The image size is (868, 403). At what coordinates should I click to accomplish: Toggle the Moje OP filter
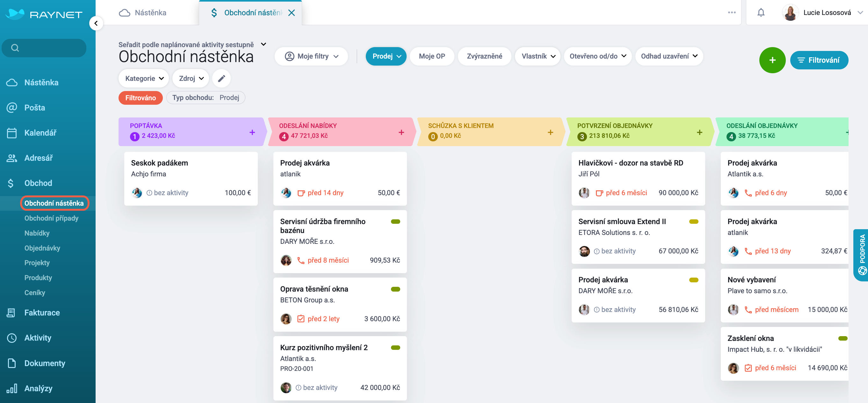432,56
